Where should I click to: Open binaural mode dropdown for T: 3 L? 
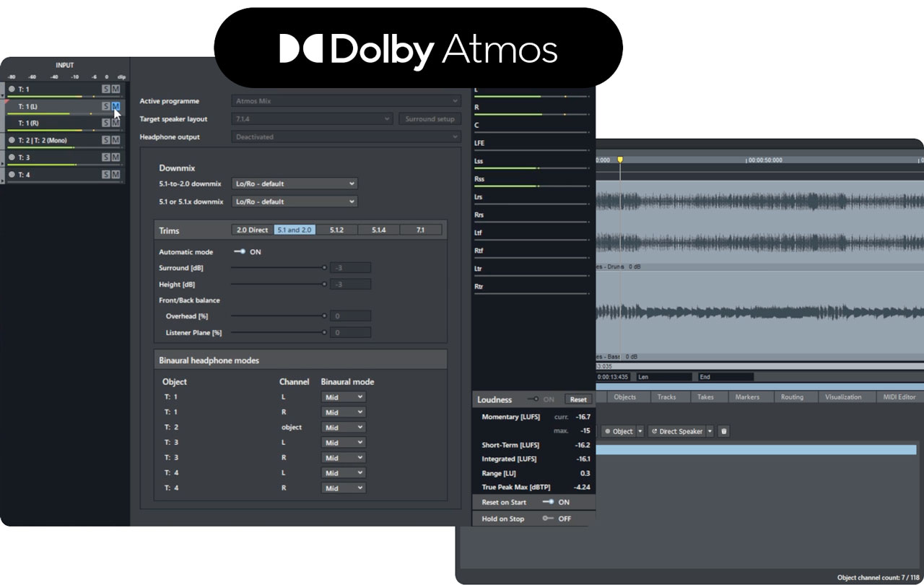coord(344,443)
